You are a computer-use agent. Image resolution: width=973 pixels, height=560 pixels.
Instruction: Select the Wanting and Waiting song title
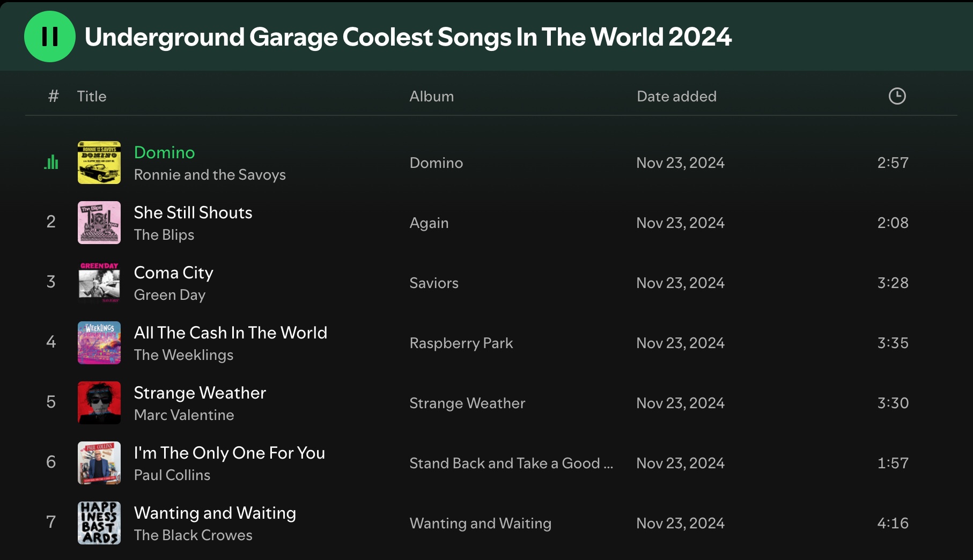215,513
